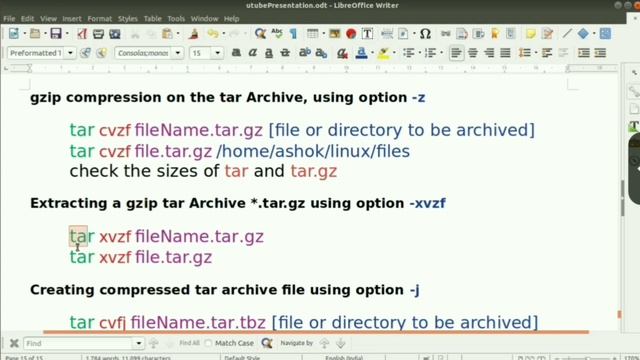Click the Paste clipboard icon
Image resolution: width=640 pixels, height=360 pixels.
(x=167, y=34)
